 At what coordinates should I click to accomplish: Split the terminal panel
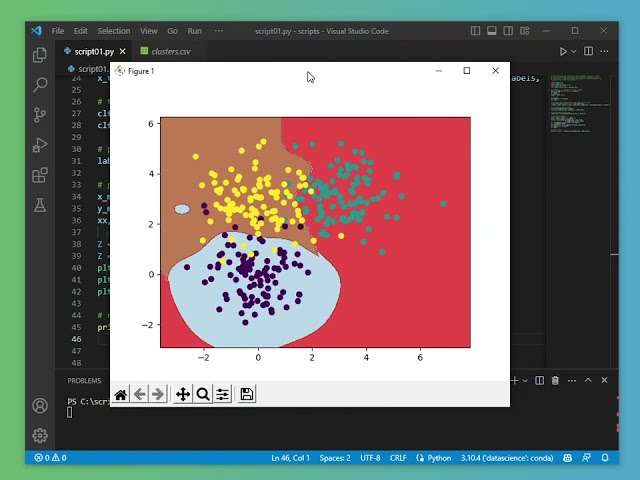point(539,380)
